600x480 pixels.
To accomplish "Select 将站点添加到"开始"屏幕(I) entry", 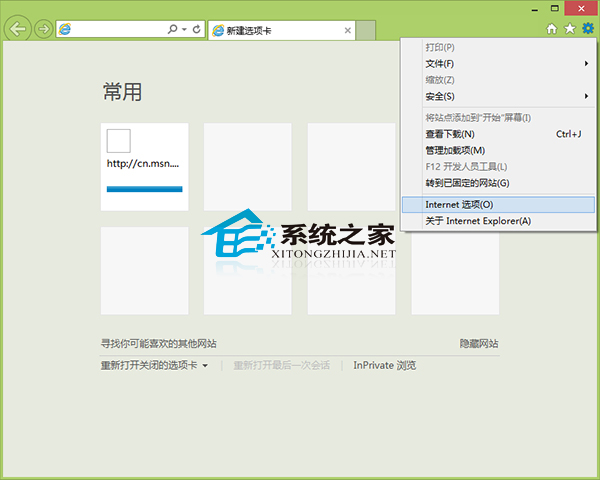I will click(x=498, y=118).
